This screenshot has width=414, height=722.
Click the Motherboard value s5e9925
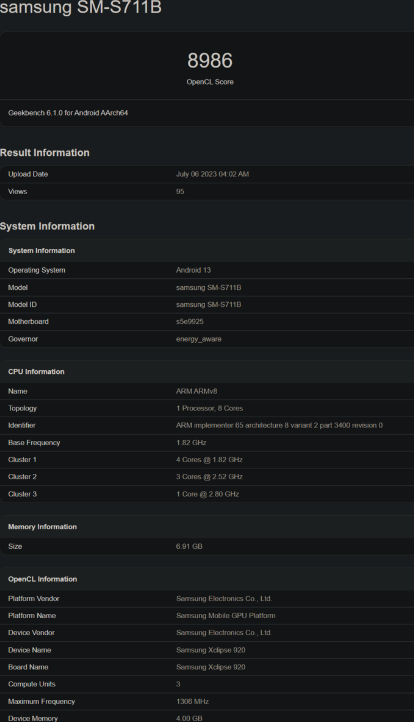pos(190,321)
